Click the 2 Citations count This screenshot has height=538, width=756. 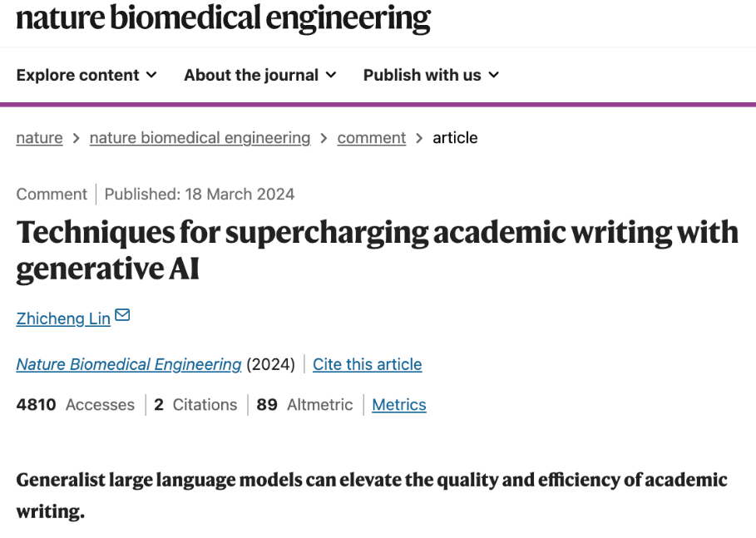point(195,405)
